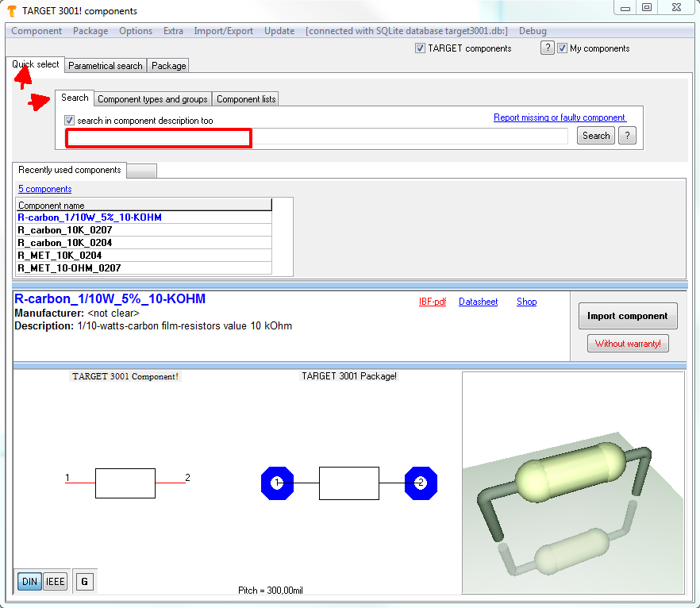Toggle the G symbol view button

coord(85,582)
